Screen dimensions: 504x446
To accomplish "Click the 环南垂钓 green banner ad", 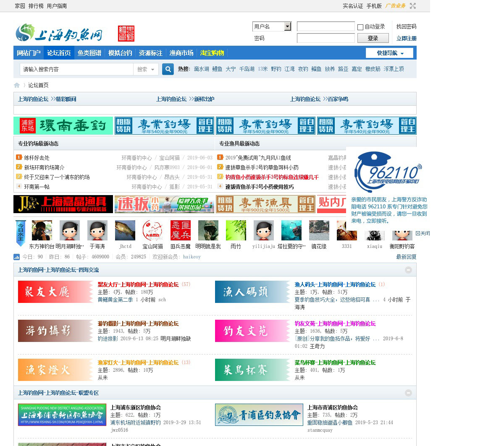I will tap(63, 125).
